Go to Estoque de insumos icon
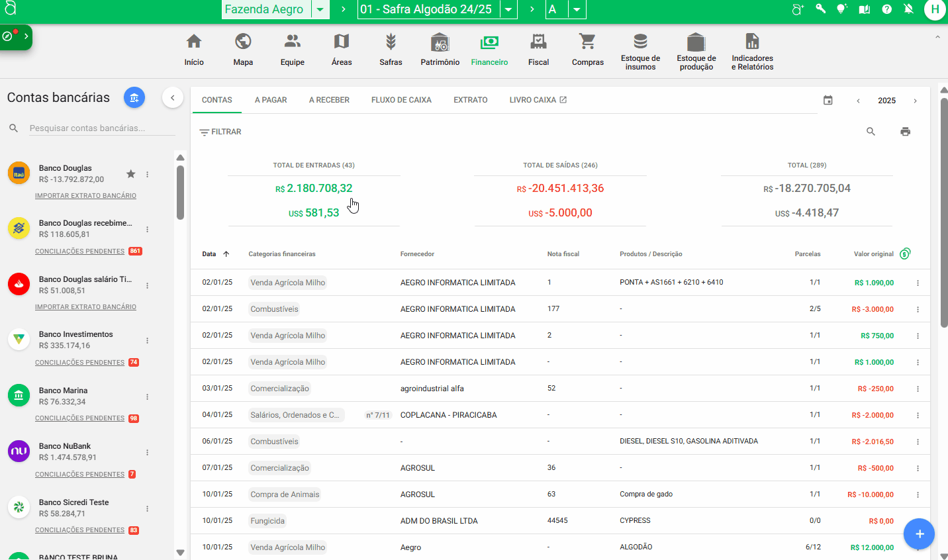 click(640, 42)
